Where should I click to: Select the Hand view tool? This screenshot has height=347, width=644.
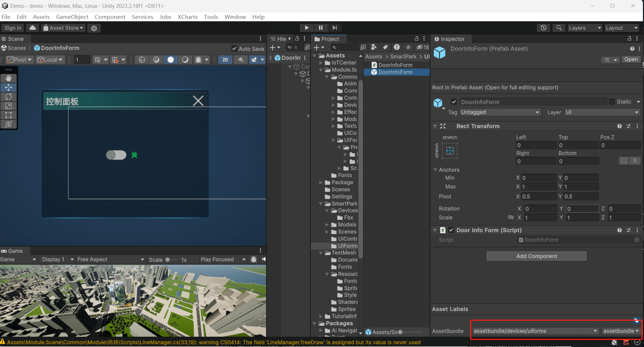click(9, 78)
